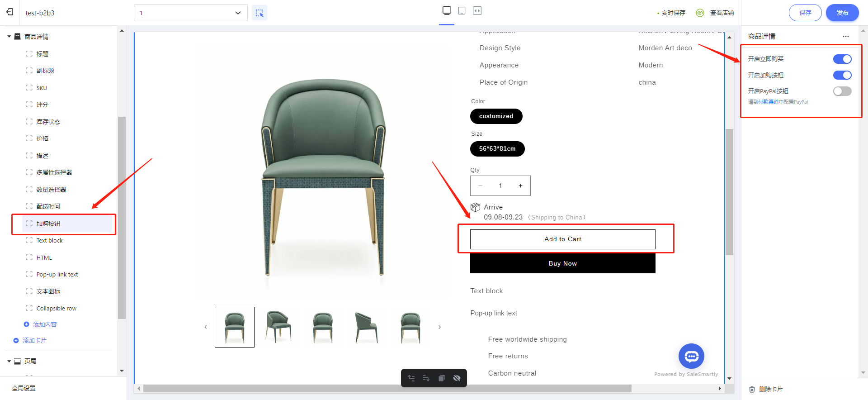Screen dimensions: 868x400
Task: Expand or collapse the 页尾 section
Action: coord(9,361)
